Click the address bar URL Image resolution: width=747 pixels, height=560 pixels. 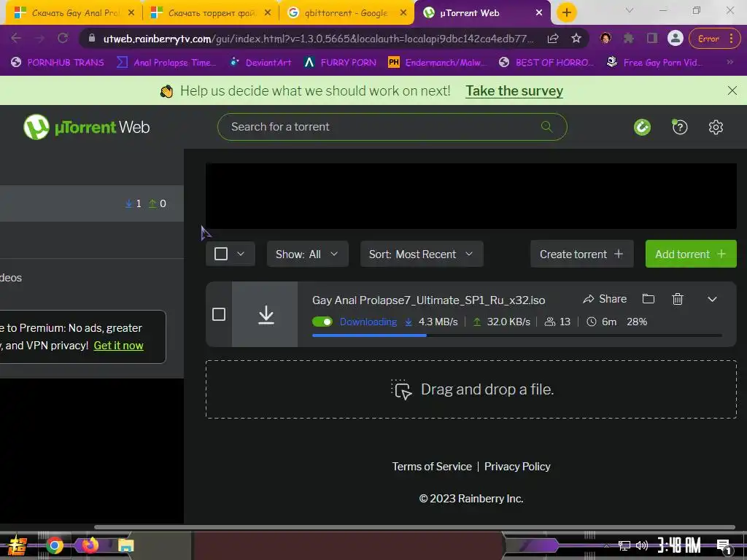(x=318, y=39)
